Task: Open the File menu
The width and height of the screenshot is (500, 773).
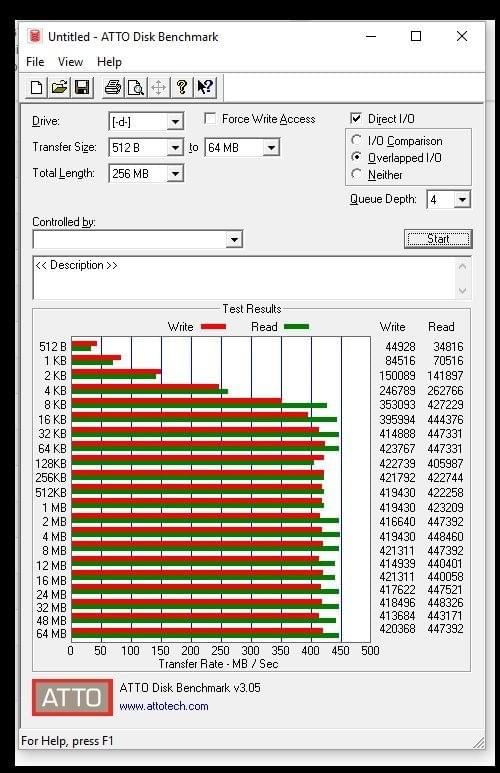Action: (35, 62)
